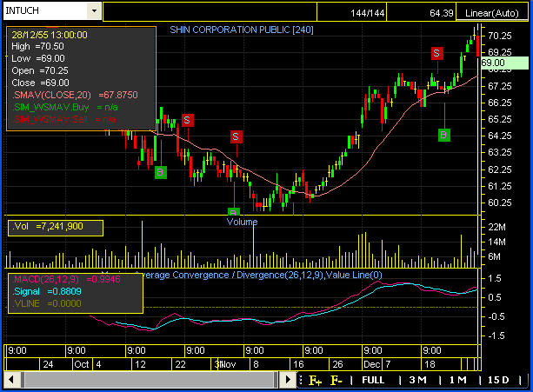Select the 15 D time range
The height and width of the screenshot is (392, 533).
tap(498, 380)
